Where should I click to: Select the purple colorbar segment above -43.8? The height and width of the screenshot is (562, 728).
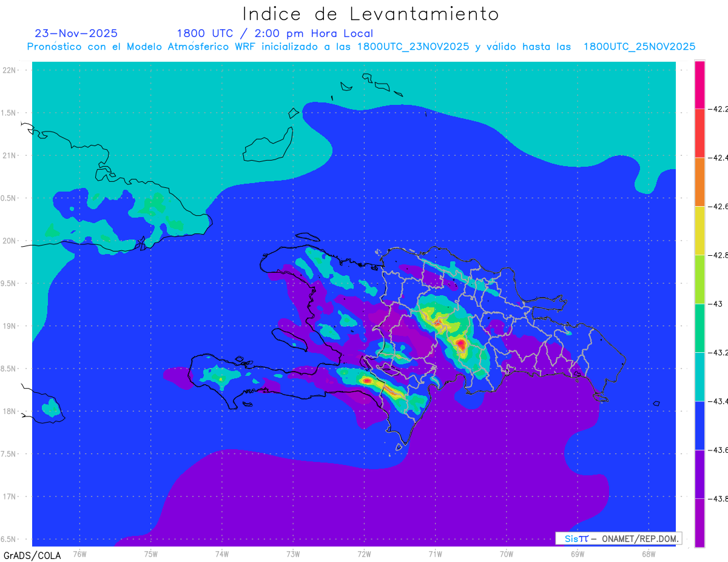699,474
